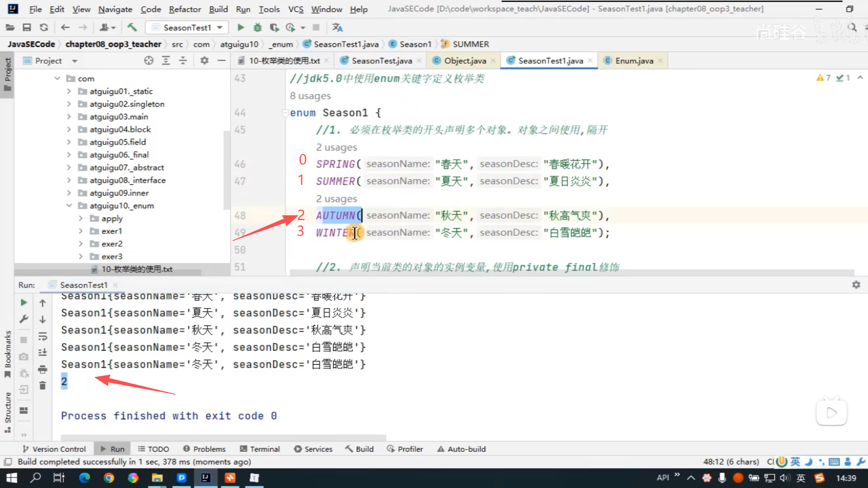The image size is (868, 488).
Task: Open the Terminal tool window
Action: [x=260, y=449]
